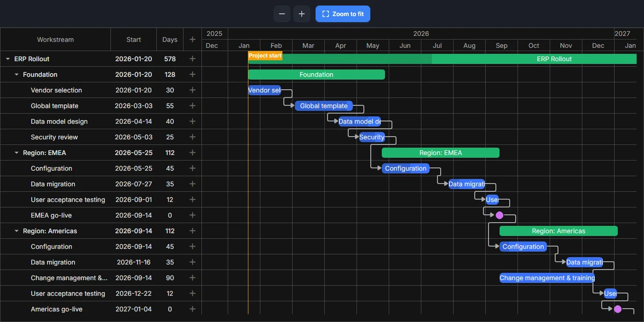The width and height of the screenshot is (644, 322).
Task: Select the Global template task bar
Action: click(x=324, y=106)
